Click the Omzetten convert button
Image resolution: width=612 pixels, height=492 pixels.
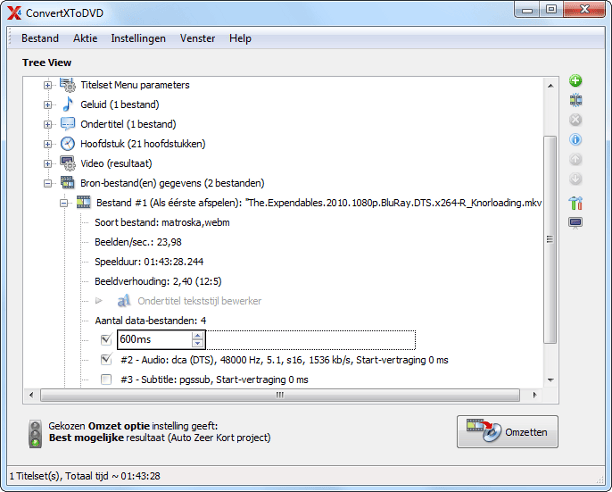pos(508,432)
